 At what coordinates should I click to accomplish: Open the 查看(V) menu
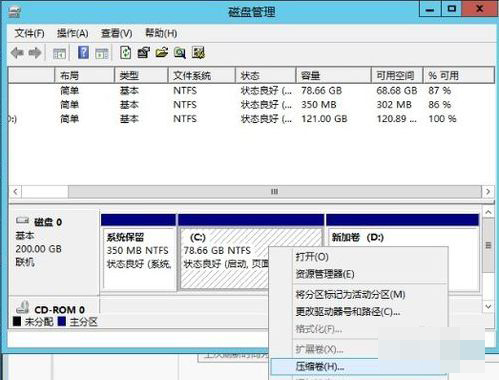click(116, 33)
